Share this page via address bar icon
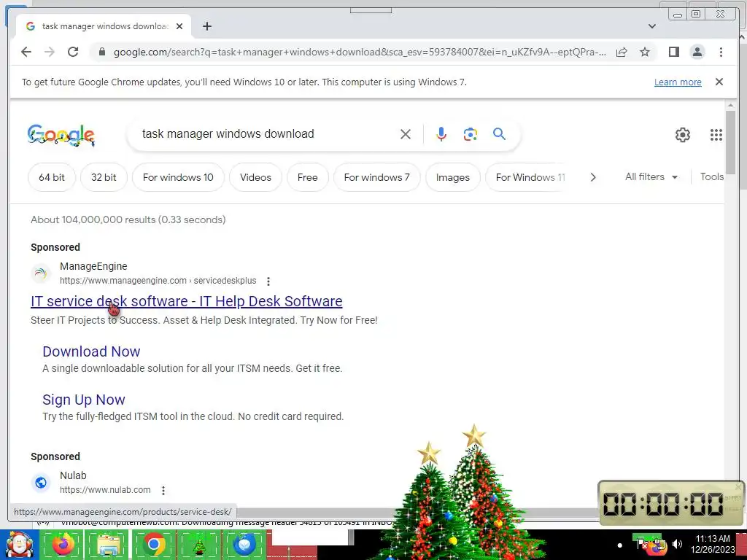The height and width of the screenshot is (560, 747). [x=622, y=52]
